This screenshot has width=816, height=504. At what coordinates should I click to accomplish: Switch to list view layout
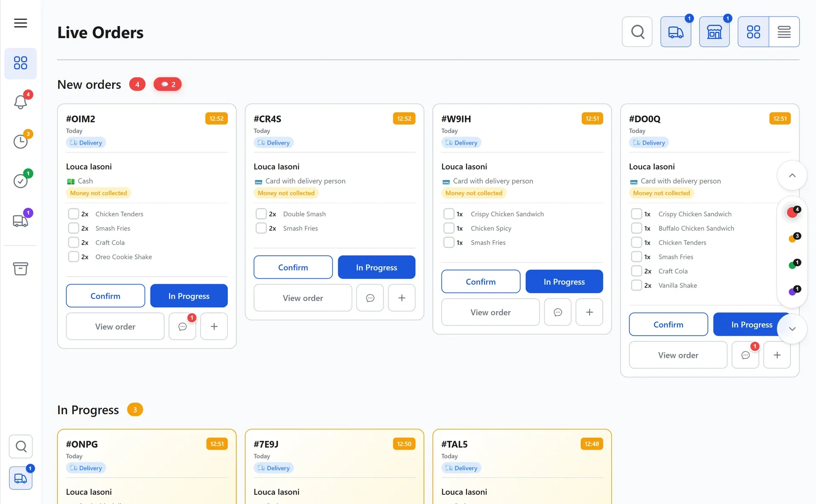pos(784,32)
